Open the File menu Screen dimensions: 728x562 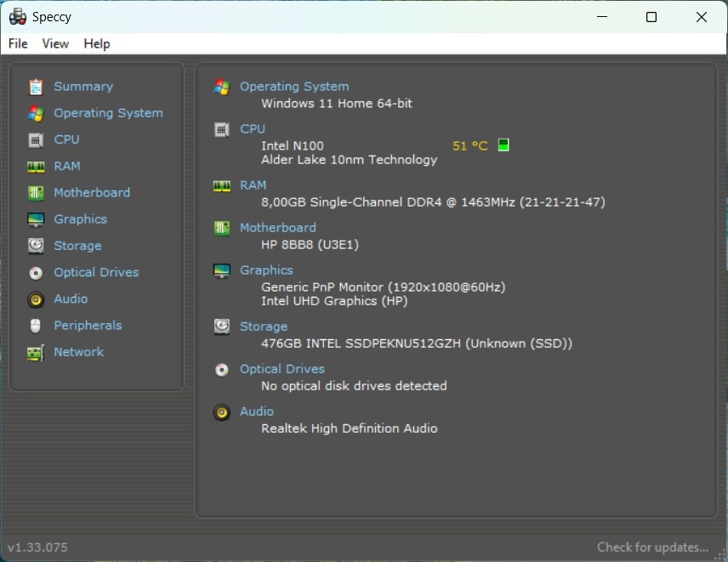point(17,43)
